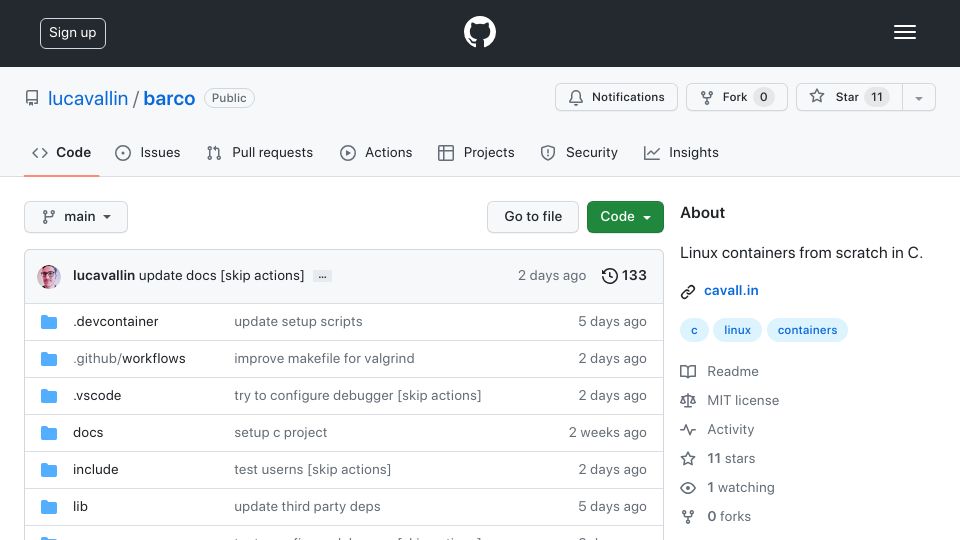
Task: Expand commit details ellipsis button
Action: [x=322, y=276]
